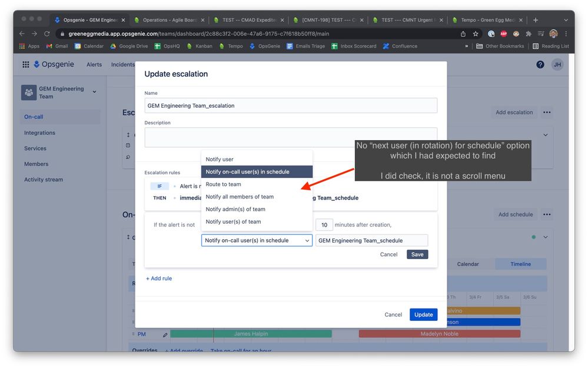Bookmark this page with the star icon
This screenshot has height=368, width=588.
point(476,34)
